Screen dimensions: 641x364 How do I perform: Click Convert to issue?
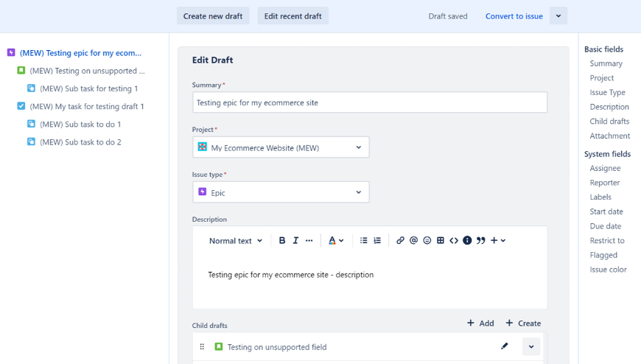pyautogui.click(x=514, y=16)
